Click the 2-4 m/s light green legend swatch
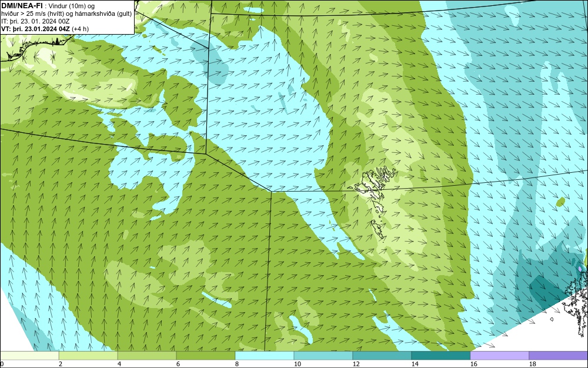The height and width of the screenshot is (368, 588). (x=88, y=355)
